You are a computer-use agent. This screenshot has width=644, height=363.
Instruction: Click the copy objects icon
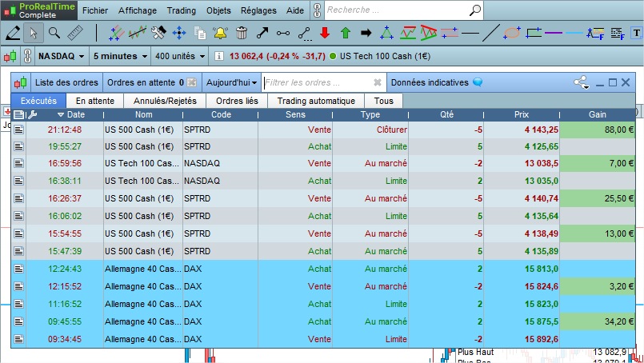tap(200, 33)
